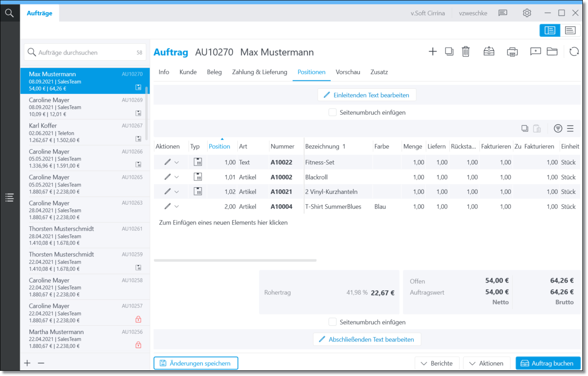
Task: Click the Auftrag buchen button
Action: point(547,363)
